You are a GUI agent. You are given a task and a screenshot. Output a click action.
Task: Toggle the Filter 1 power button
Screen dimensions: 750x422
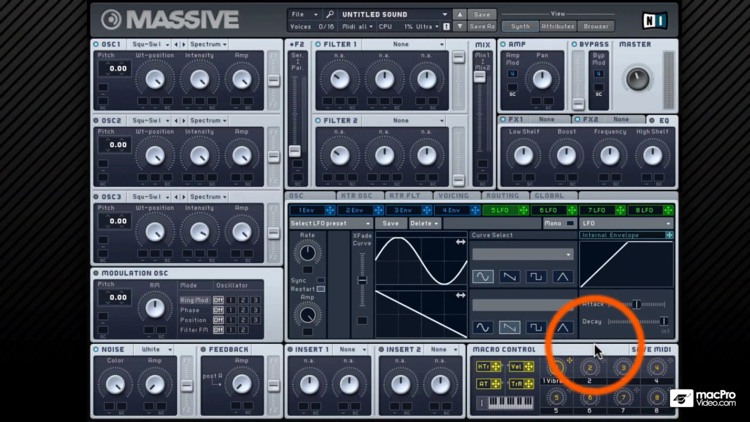(x=318, y=44)
